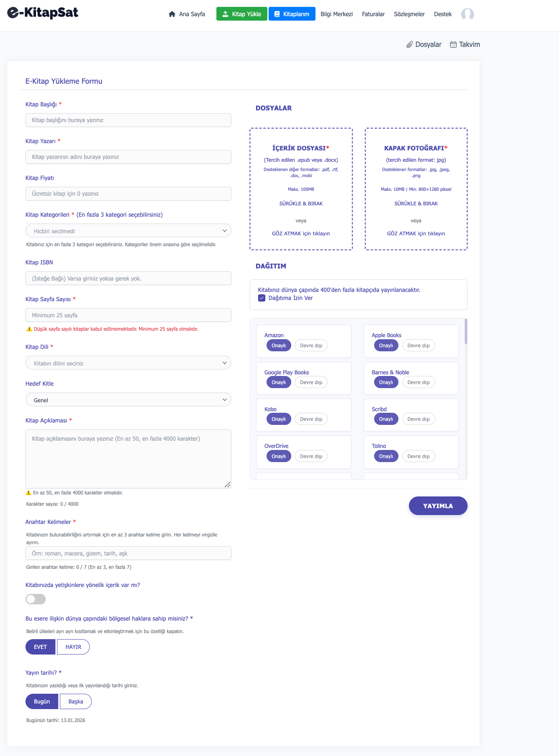Uncheck the Dağıtıma İzin Ver checkbox
Screen dimensions: 559x756
pos(262,298)
